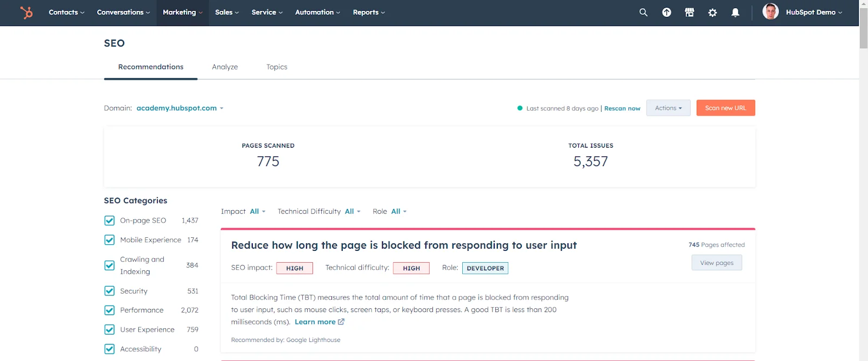Open the Service navigation menu
Screen dimensions: 868x361
267,12
